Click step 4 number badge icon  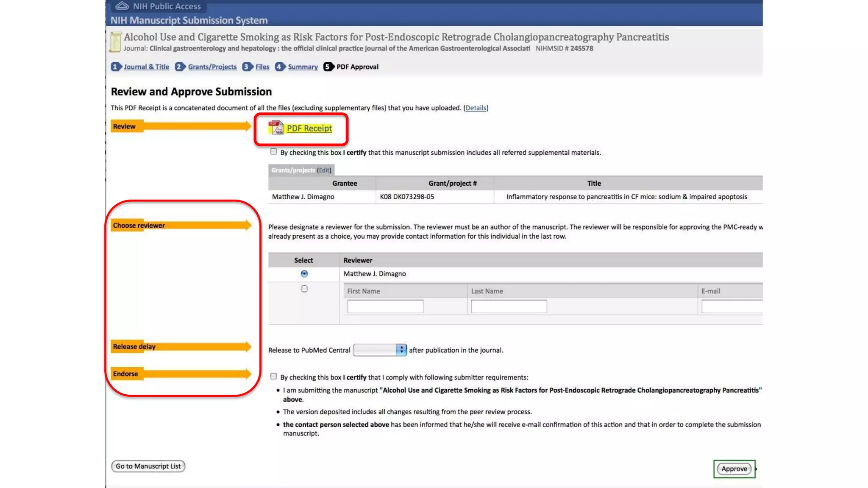click(280, 67)
